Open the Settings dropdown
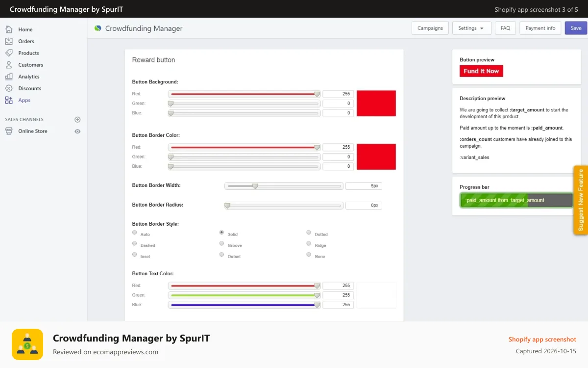This screenshot has width=588, height=368. [x=471, y=28]
